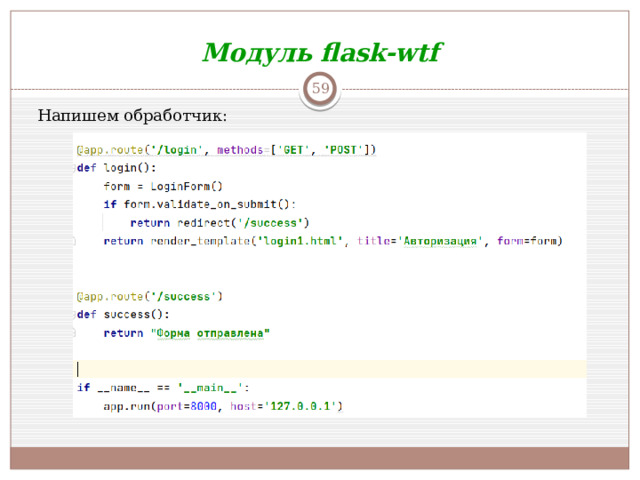The height and width of the screenshot is (480, 640).
Task: Click the code line @app.route('/login', methods=...)
Action: pyautogui.click(x=226, y=150)
